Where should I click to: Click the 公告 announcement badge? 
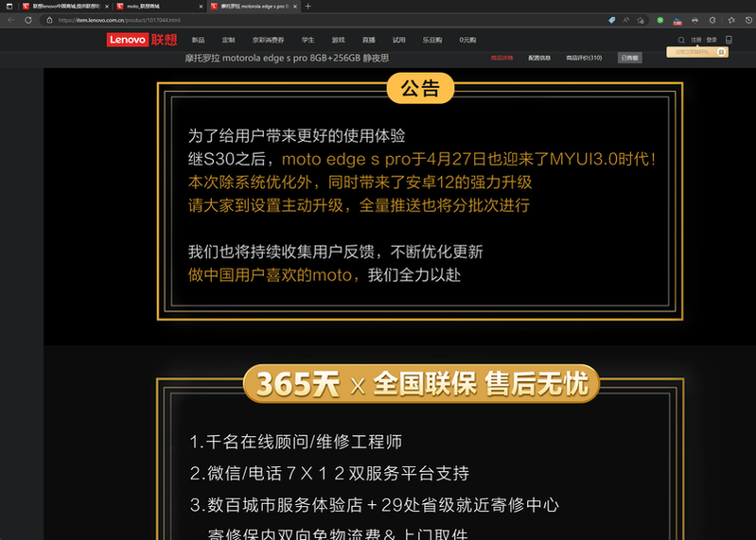click(420, 88)
